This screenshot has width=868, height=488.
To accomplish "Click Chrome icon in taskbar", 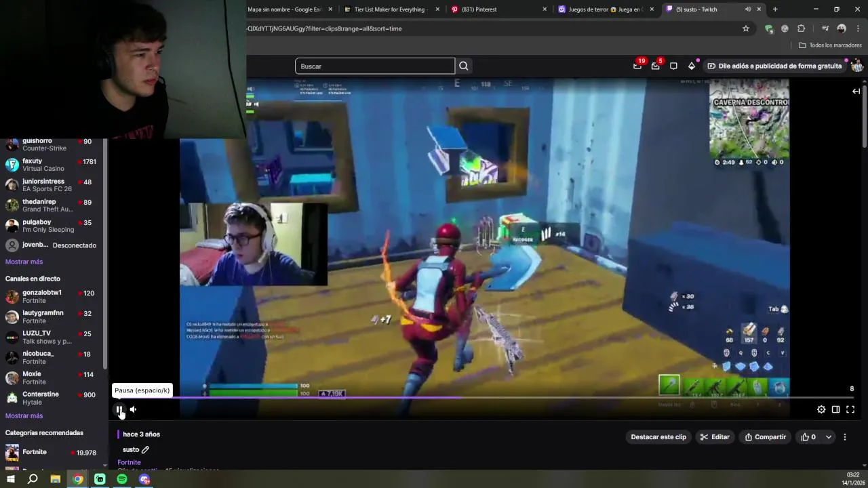I will coord(78,479).
